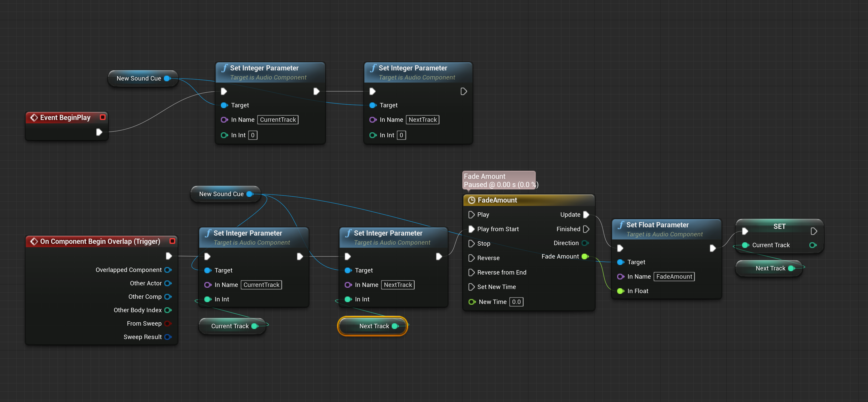This screenshot has width=868, height=402.
Task: Click the Fade Amount Paused debug bubble
Action: pos(498,180)
